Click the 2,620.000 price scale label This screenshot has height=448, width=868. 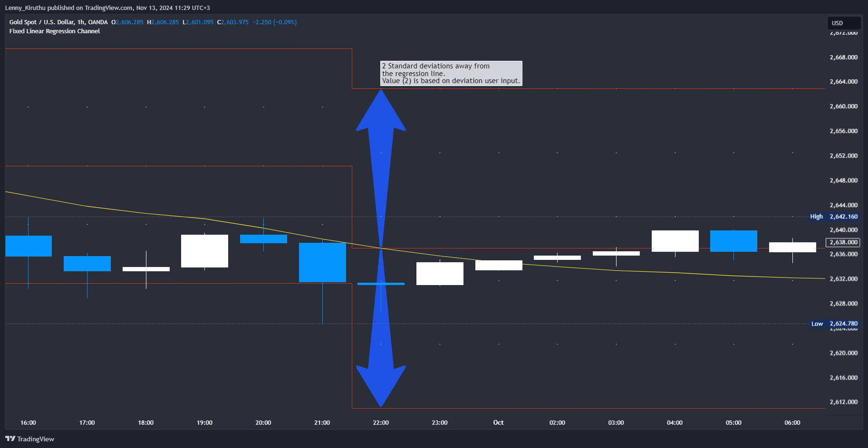(843, 353)
